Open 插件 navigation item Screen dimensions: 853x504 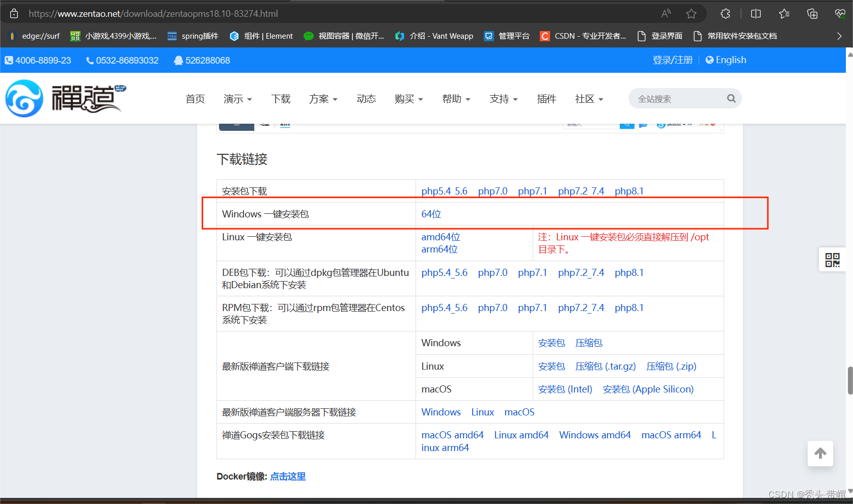click(x=546, y=99)
